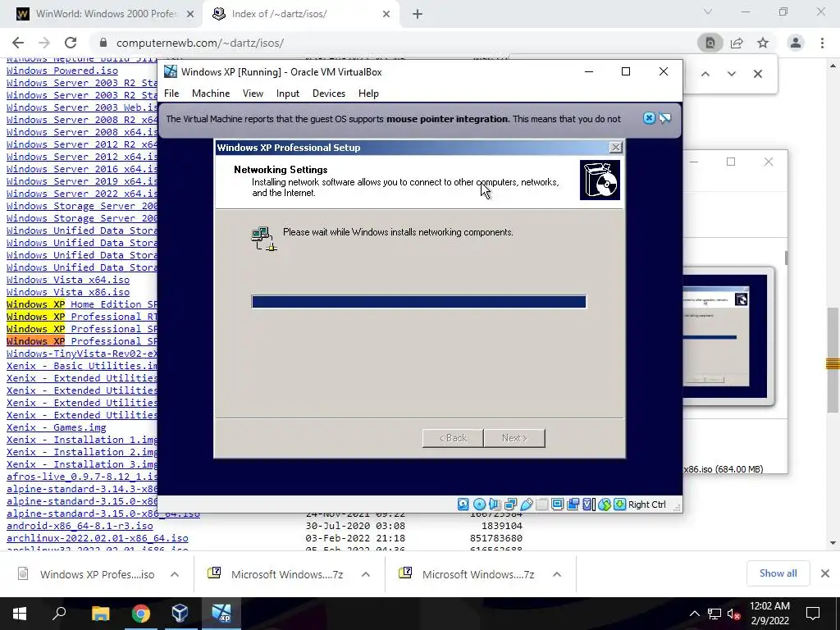
Task: Click the greyed shared folders icon in VirtualBox status bar
Action: pos(541,504)
